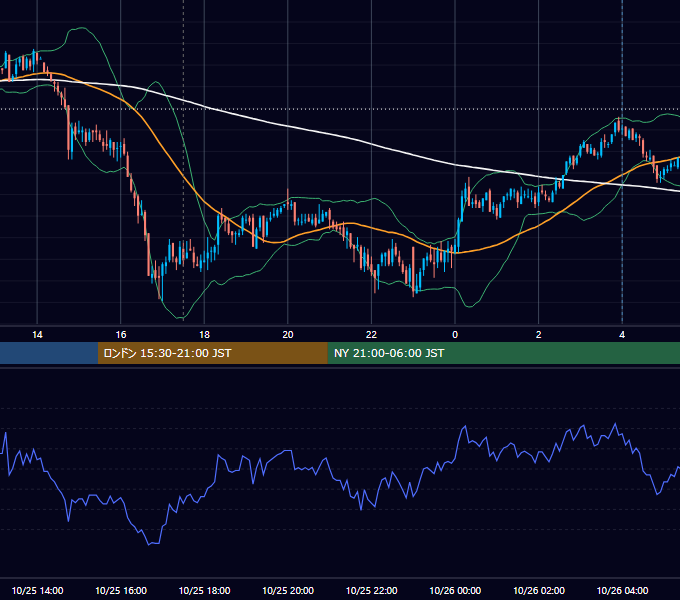Click the ロンドン 15:30-21:00 JST session bar
The height and width of the screenshot is (600, 680).
click(x=212, y=353)
